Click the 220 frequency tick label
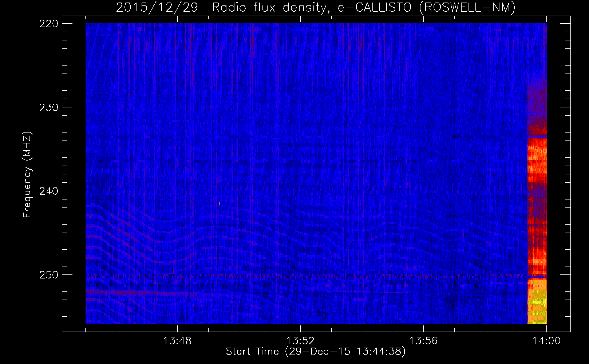 tap(48, 24)
